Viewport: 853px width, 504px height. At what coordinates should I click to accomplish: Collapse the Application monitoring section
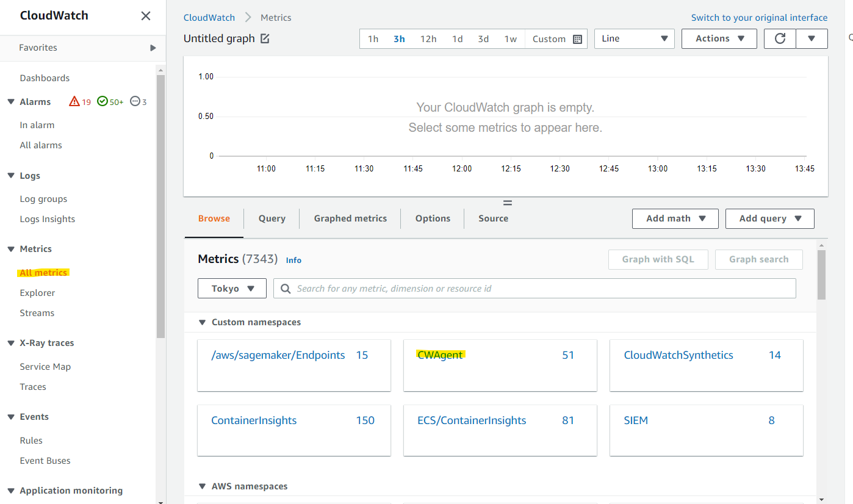[x=11, y=491]
